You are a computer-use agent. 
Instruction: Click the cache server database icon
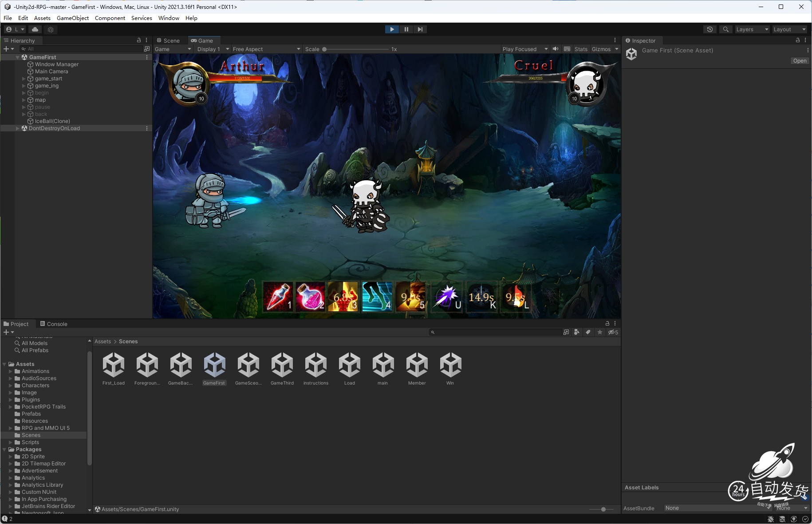point(782,519)
